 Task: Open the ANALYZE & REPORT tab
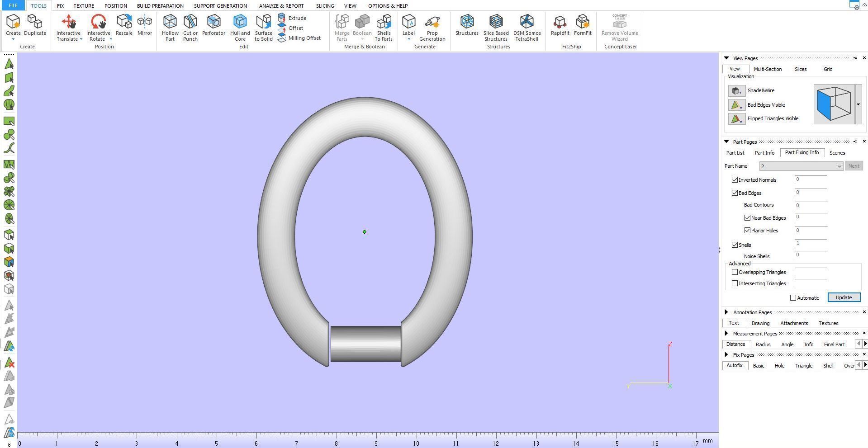[281, 6]
